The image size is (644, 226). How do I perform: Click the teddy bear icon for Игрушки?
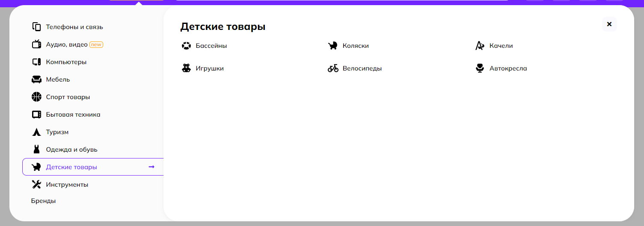[186, 68]
